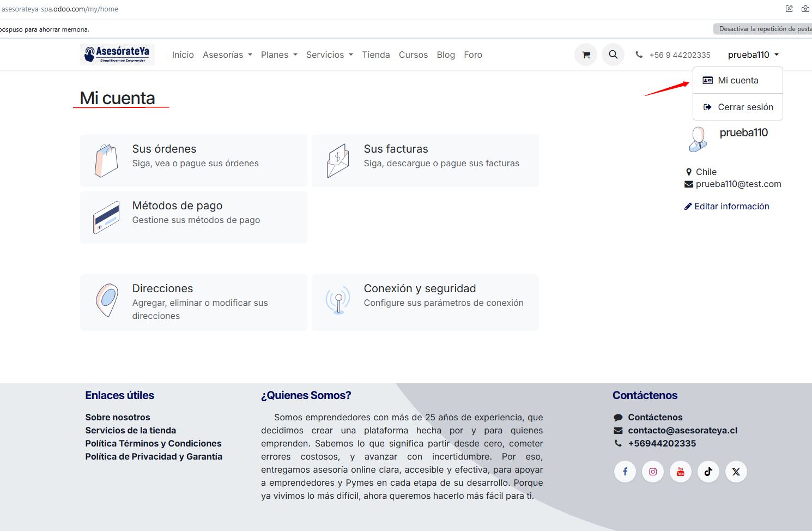This screenshot has width=812, height=531.
Task: Open Conexión y seguridad settings card
Action: (x=425, y=302)
